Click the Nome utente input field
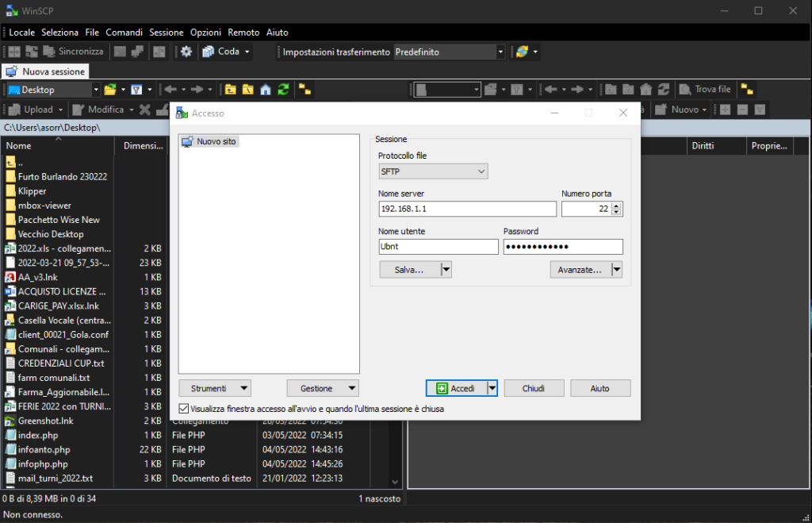Viewport: 812px width, 523px height. click(x=438, y=247)
